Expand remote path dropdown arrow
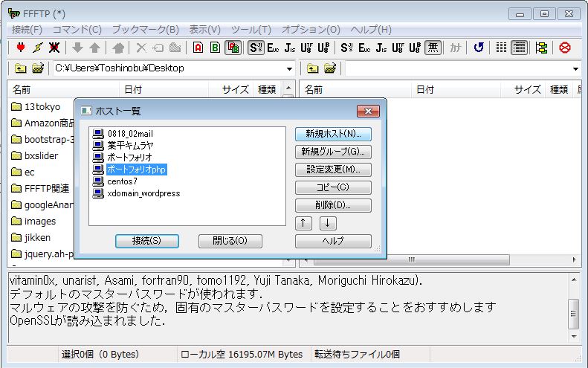Screen dimensions: 588x368 (x=575, y=68)
